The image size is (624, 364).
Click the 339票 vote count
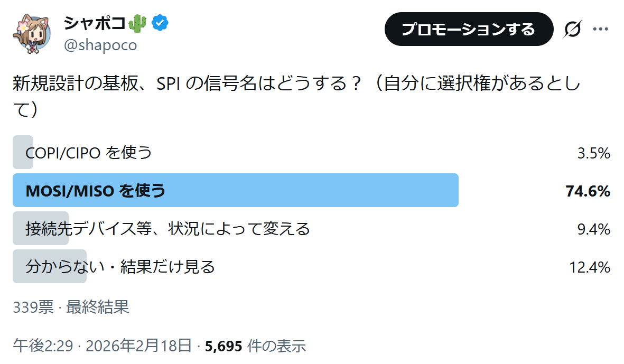click(x=33, y=307)
